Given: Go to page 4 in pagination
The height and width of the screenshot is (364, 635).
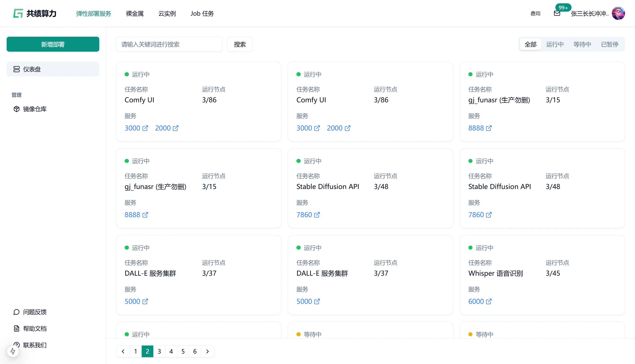Looking at the screenshot, I should (171, 351).
